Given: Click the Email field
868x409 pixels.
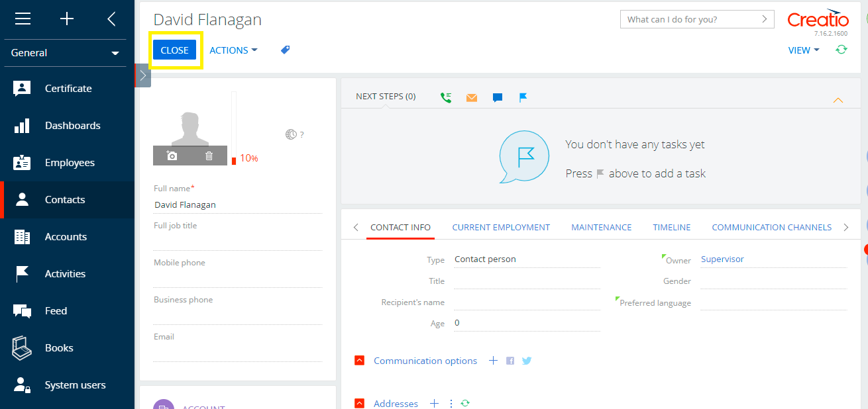Looking at the screenshot, I should pyautogui.click(x=238, y=353).
